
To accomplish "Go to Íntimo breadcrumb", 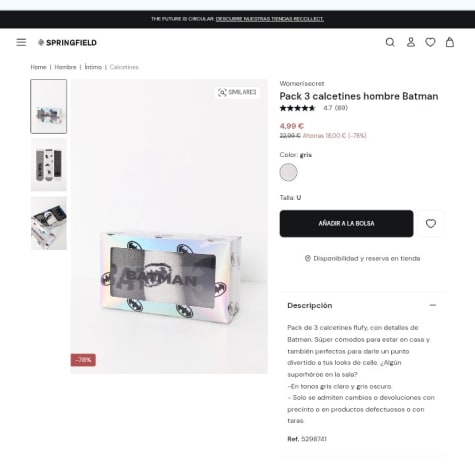I will pyautogui.click(x=93, y=67).
